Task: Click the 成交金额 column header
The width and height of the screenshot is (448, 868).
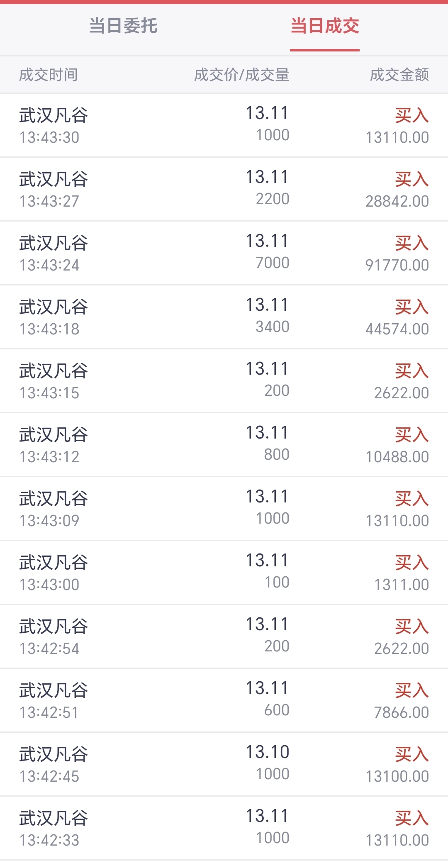Action: pos(399,75)
